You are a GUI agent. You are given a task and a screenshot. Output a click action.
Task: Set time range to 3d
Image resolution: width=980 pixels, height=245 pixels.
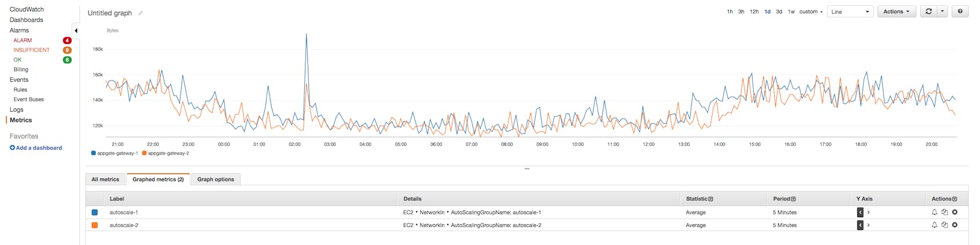[779, 12]
